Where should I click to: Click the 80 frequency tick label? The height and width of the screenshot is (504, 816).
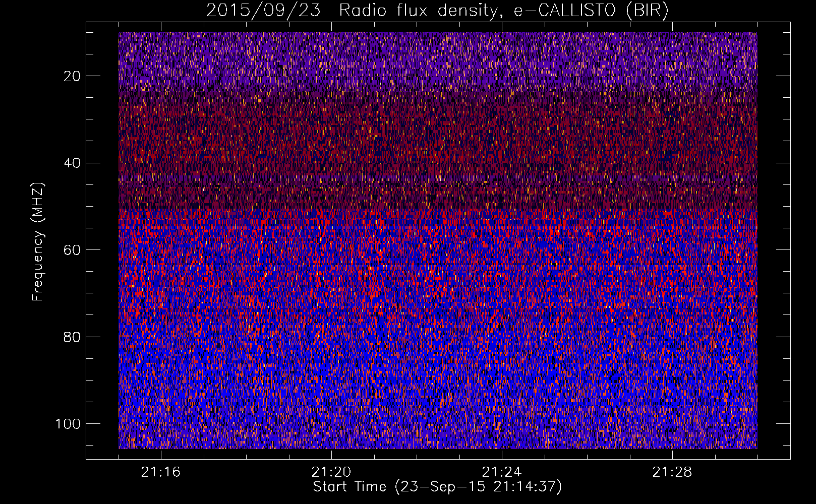tap(72, 337)
